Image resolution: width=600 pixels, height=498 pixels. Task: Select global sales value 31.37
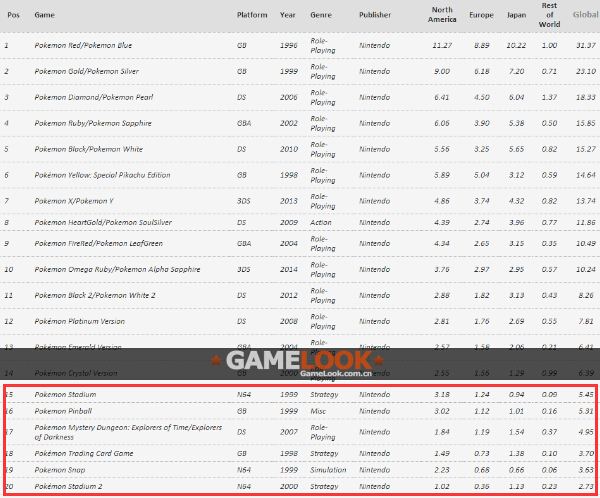(x=586, y=45)
